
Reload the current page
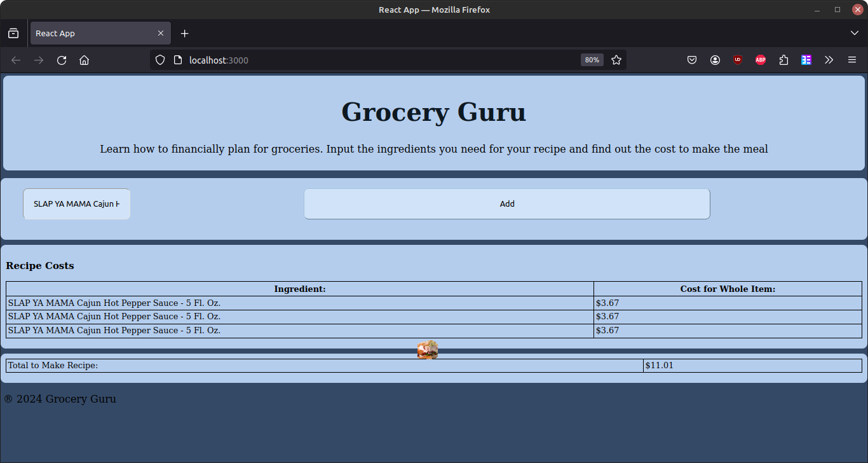point(62,60)
